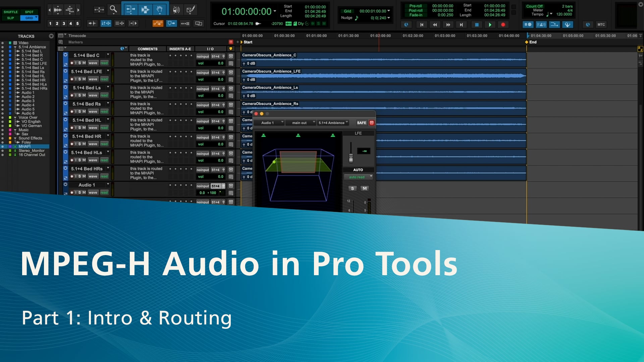Select the Selector tool
Screen dimensions: 644x362
(x=145, y=9)
